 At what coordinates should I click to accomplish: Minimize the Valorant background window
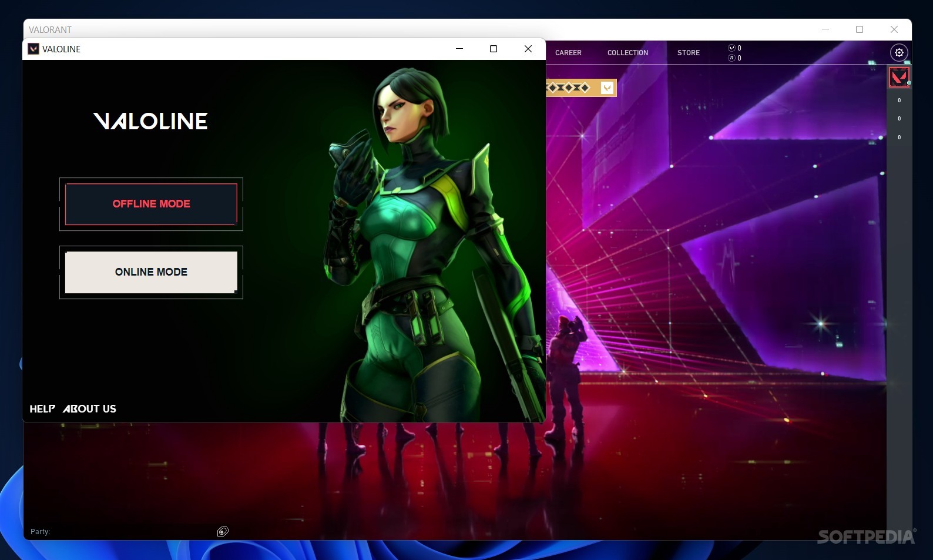(825, 29)
